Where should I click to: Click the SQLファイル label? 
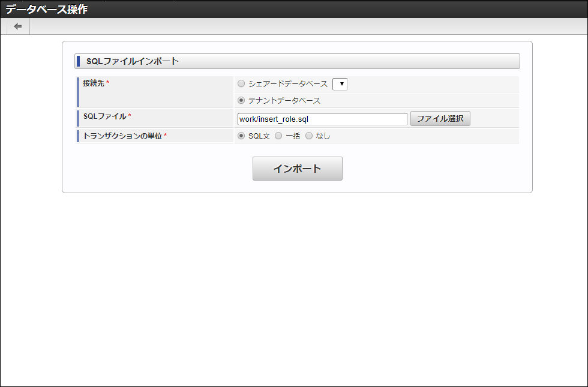pyautogui.click(x=104, y=116)
